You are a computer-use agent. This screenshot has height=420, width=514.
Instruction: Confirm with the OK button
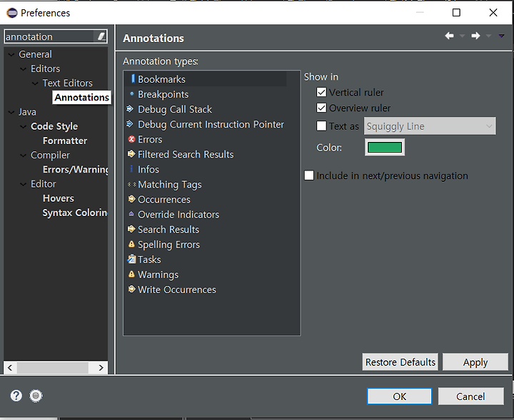click(x=400, y=396)
